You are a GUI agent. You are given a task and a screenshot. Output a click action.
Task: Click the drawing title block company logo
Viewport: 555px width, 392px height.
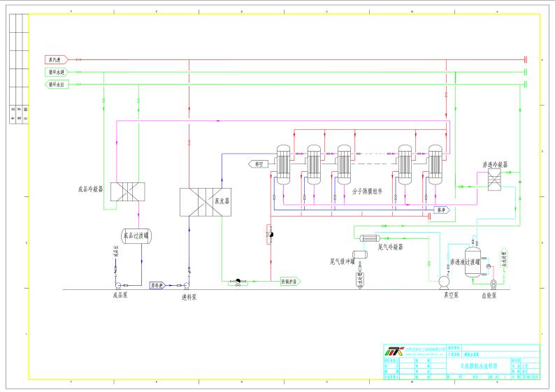394,351
